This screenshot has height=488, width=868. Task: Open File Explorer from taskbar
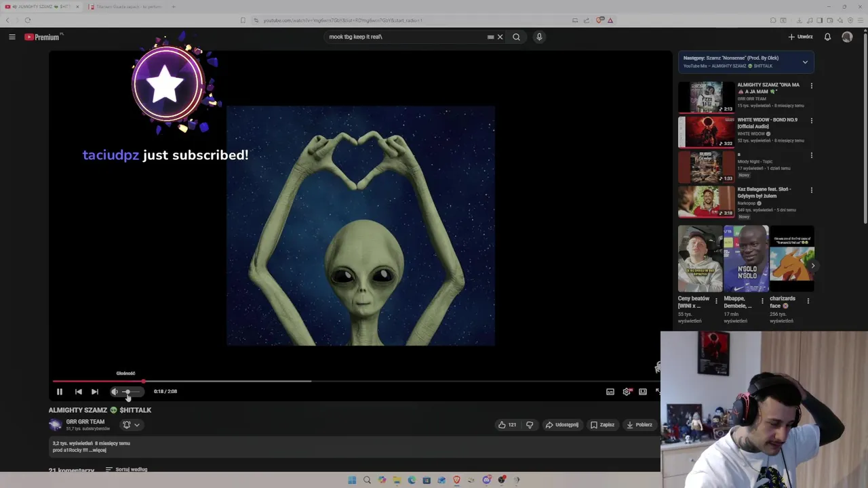click(397, 480)
